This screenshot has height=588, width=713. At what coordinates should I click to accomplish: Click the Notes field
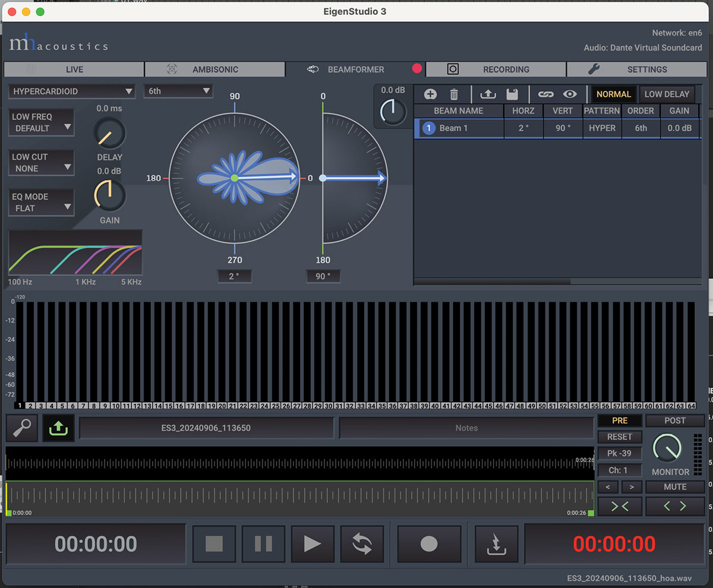pyautogui.click(x=466, y=428)
